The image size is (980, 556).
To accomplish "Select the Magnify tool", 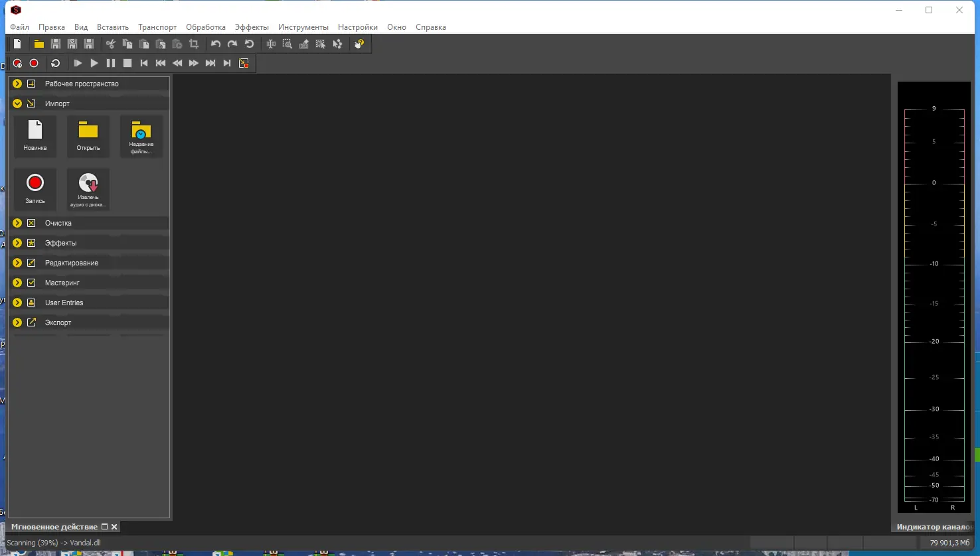I will pos(287,44).
